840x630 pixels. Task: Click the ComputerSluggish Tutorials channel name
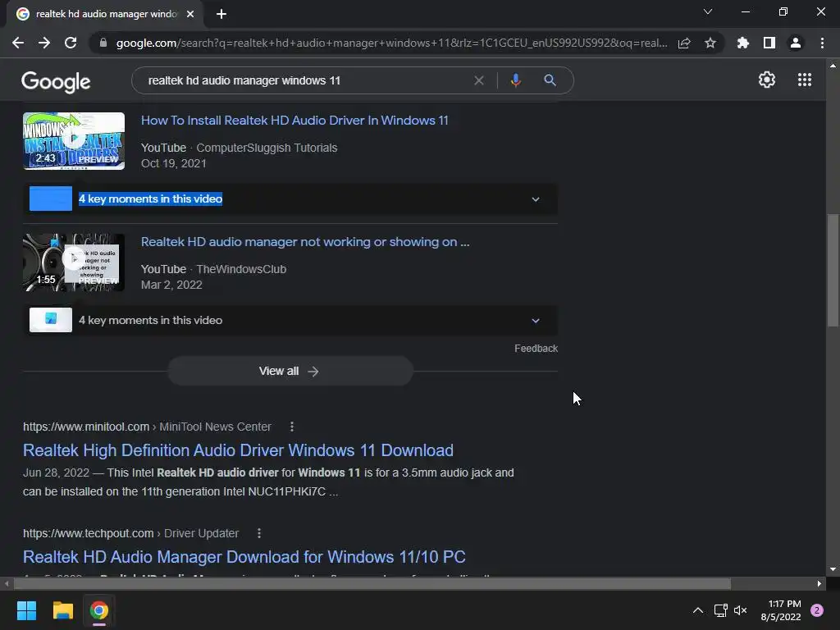click(x=267, y=148)
